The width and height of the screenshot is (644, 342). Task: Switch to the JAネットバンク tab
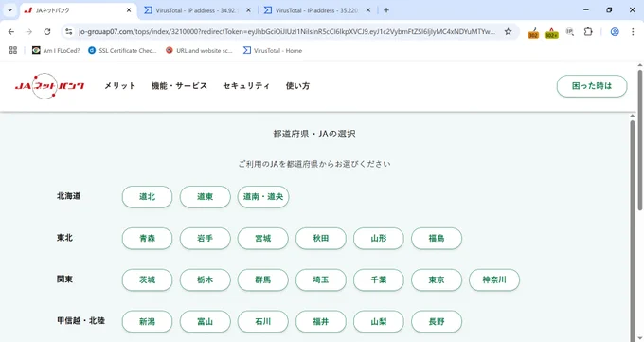(78, 10)
